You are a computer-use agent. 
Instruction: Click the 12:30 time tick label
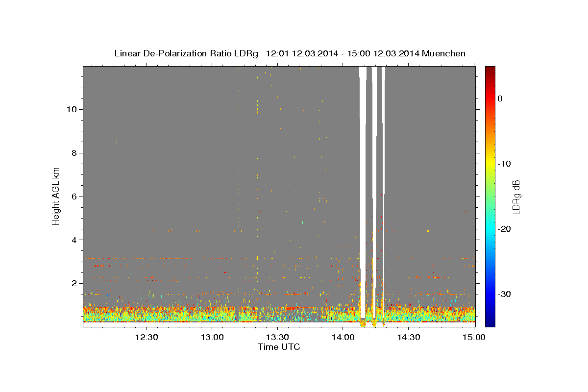(x=146, y=337)
